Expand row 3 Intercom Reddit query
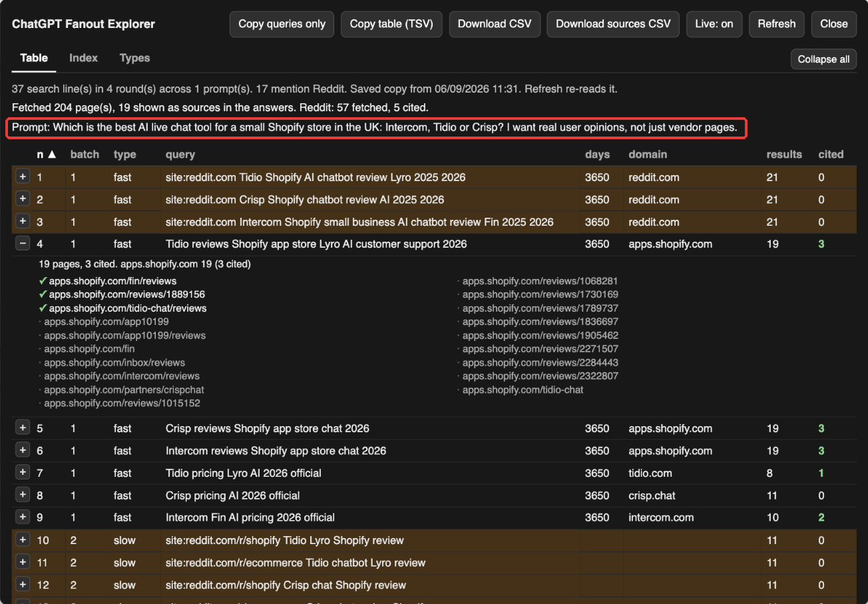 pyautogui.click(x=23, y=221)
